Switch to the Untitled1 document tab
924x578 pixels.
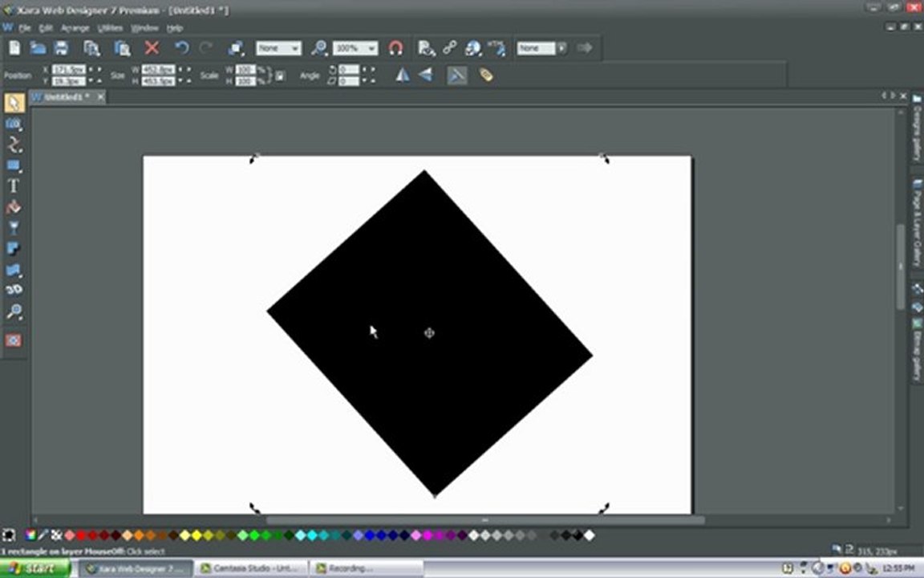pyautogui.click(x=67, y=96)
